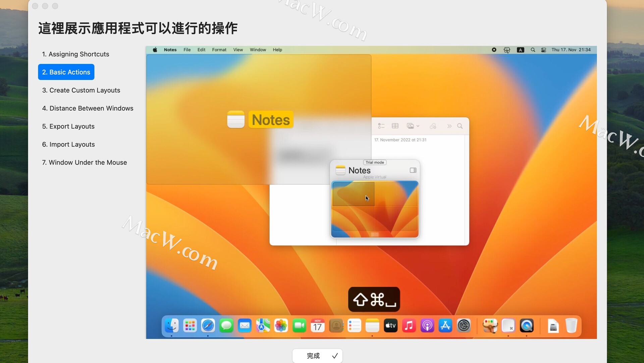The height and width of the screenshot is (363, 644).
Task: Open Control Center in the menu bar
Action: click(543, 50)
